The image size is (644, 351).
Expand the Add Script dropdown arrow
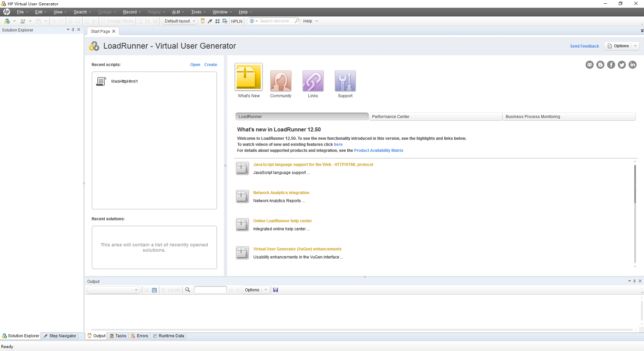pyautogui.click(x=30, y=21)
